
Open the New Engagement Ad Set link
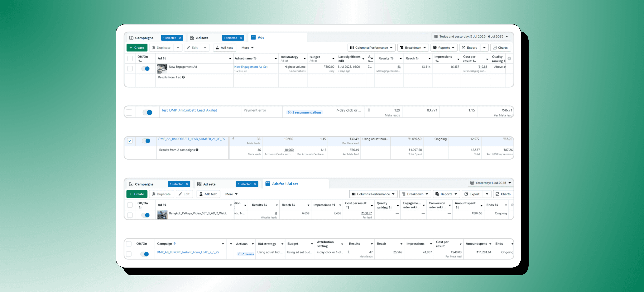pos(251,67)
